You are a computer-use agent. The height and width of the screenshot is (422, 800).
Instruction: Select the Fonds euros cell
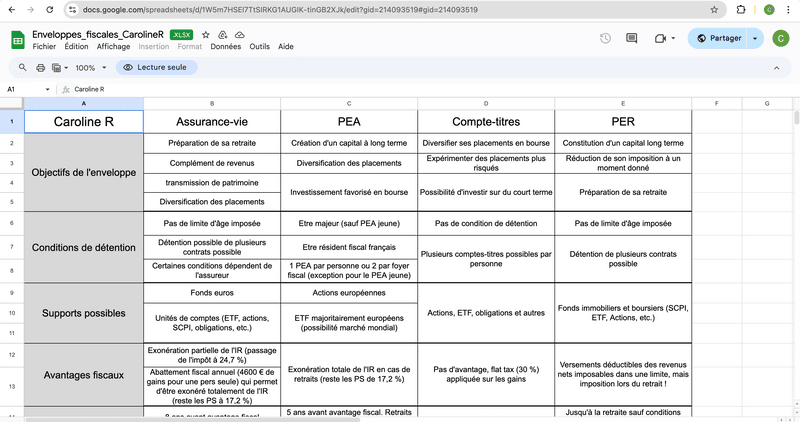click(x=212, y=293)
